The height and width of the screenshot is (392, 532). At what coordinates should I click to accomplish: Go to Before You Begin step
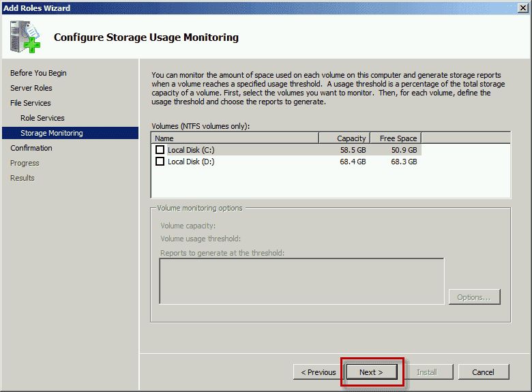[x=38, y=73]
